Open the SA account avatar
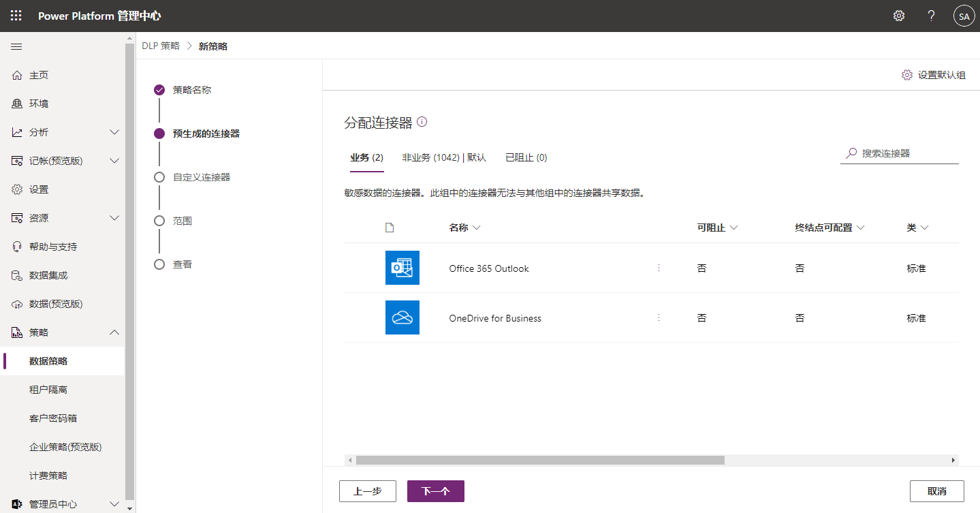 (964, 16)
